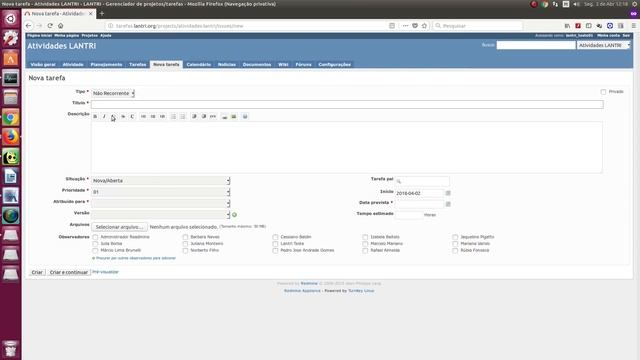640x360 pixels.
Task: Click into the Descrição text area
Action: click(x=347, y=147)
